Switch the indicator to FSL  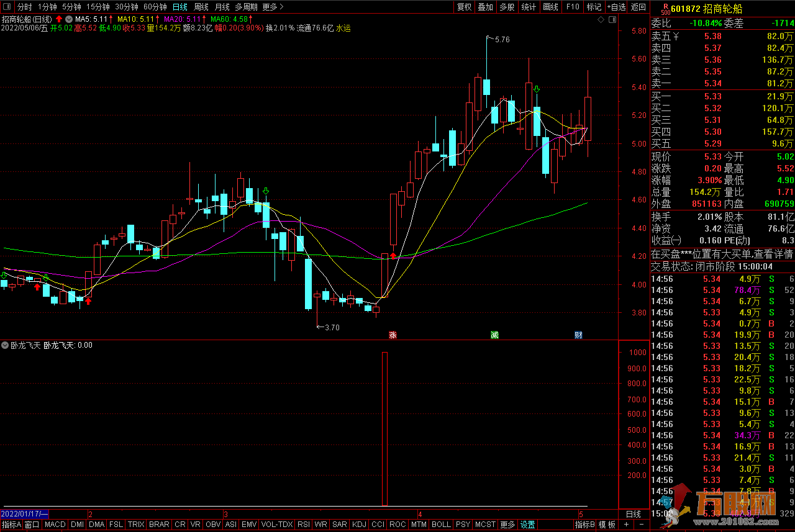[x=116, y=525]
